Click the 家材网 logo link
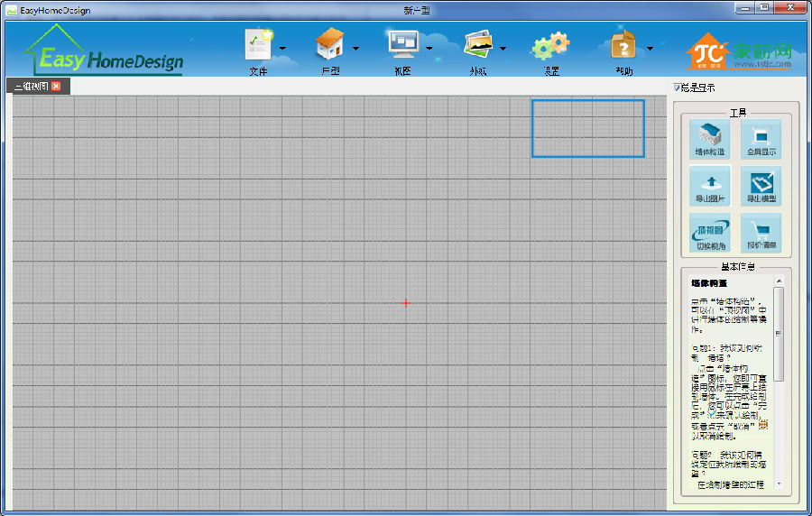Image resolution: width=812 pixels, height=516 pixels. [740, 53]
